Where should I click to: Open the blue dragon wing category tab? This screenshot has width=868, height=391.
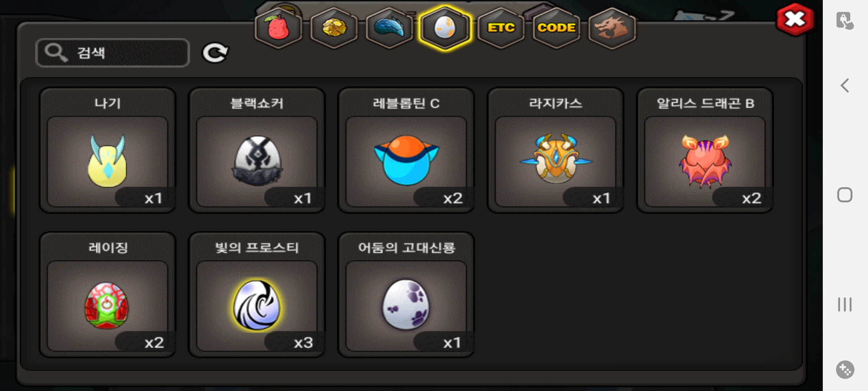pos(390,28)
